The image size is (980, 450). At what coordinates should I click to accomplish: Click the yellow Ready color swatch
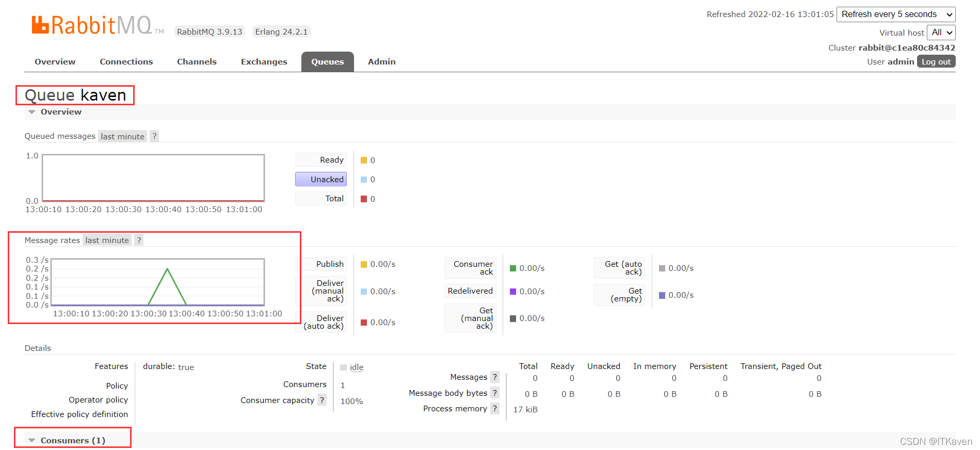364,160
